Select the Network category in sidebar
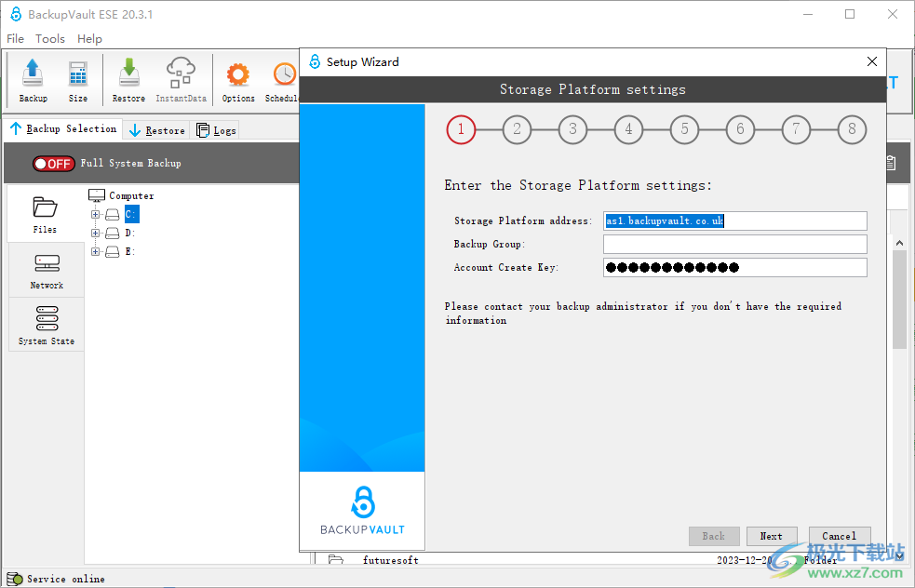915x588 pixels. coord(47,270)
